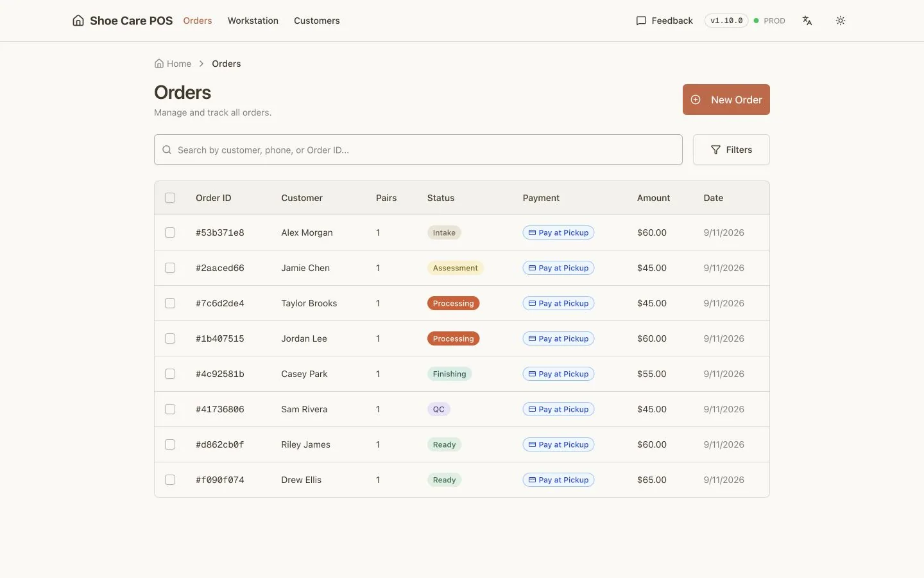This screenshot has height=578, width=924.
Task: Click the plus icon on New Order
Action: click(696, 100)
